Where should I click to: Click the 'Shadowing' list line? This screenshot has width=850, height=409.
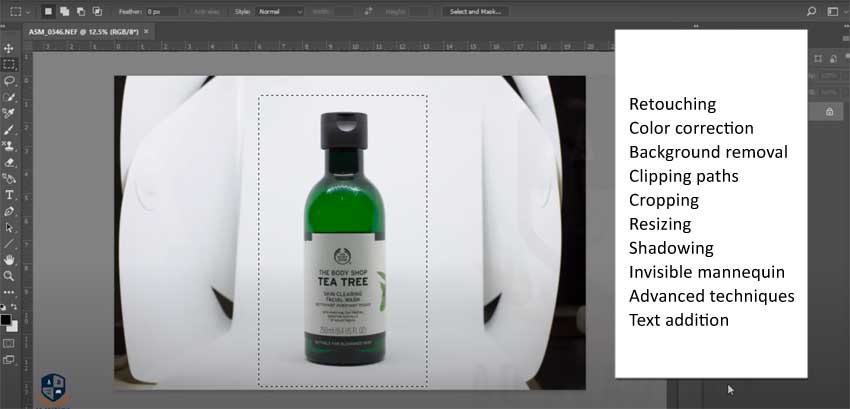click(x=671, y=248)
